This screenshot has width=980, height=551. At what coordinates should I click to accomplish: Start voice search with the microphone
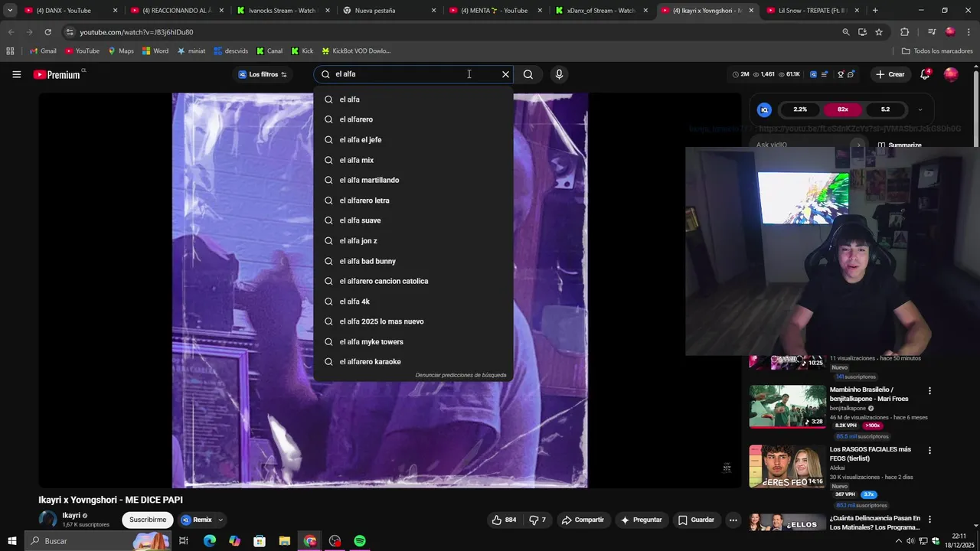[559, 74]
